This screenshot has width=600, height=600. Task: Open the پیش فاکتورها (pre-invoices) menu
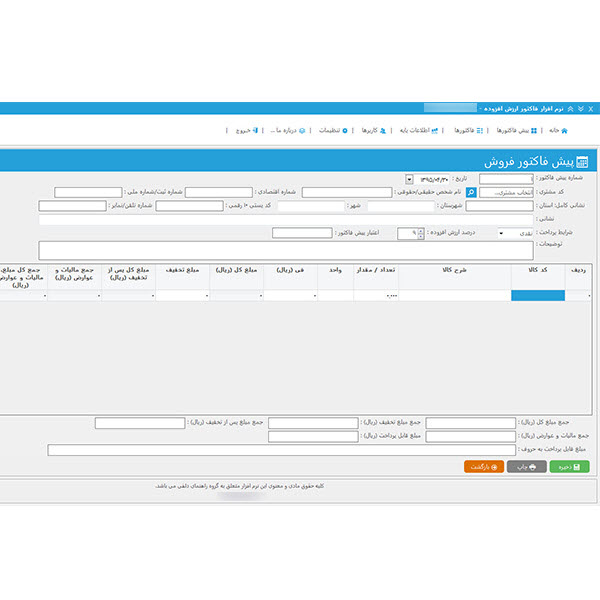point(535,131)
